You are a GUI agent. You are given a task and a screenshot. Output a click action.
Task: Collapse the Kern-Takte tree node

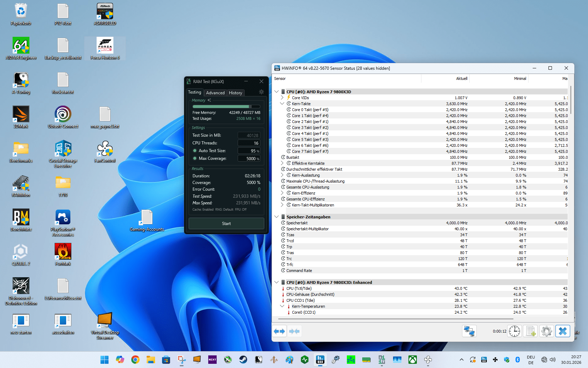click(282, 104)
